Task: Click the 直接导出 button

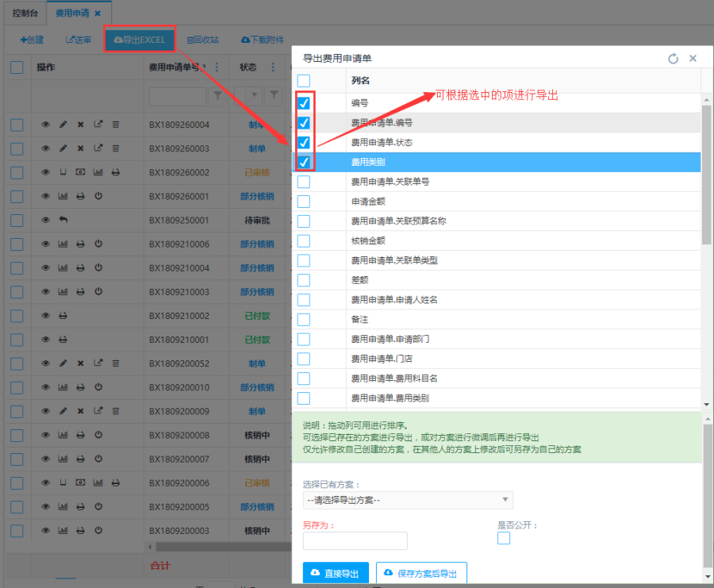Action: (336, 573)
